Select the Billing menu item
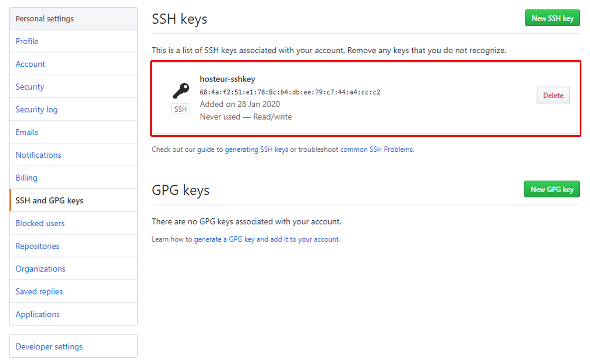Screen dimensions: 590x364 point(27,178)
